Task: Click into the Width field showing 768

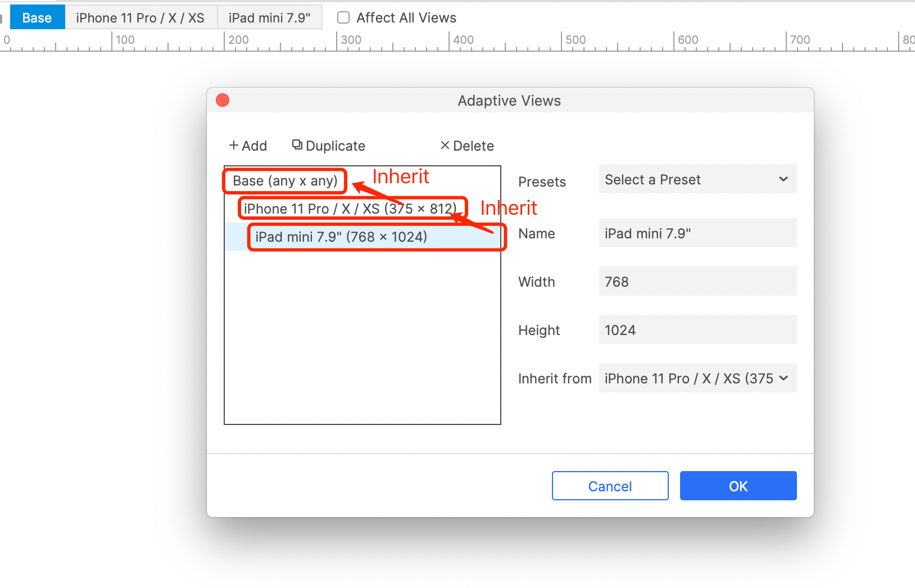Action: pyautogui.click(x=697, y=282)
